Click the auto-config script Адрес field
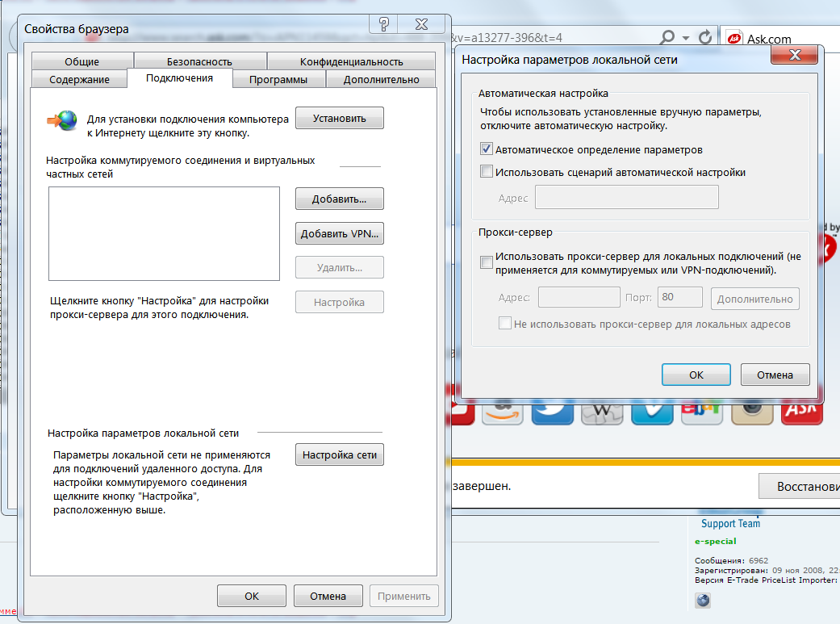This screenshot has width=840, height=624. click(x=627, y=197)
